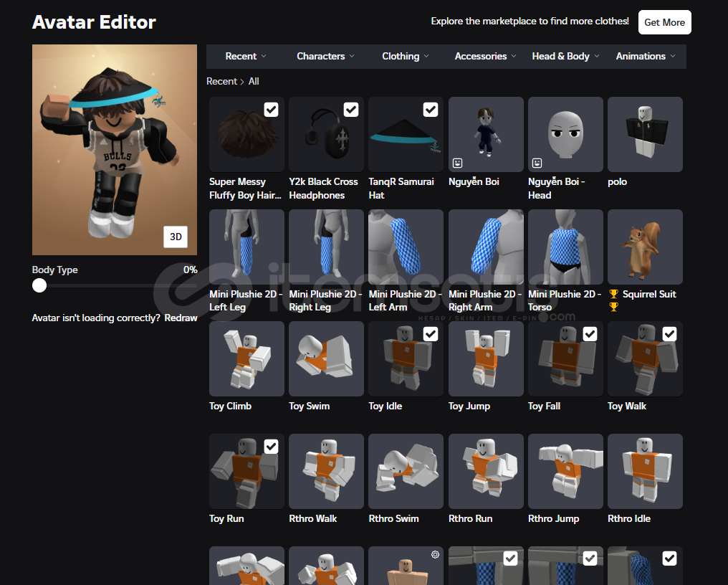The height and width of the screenshot is (585, 728).
Task: Uncheck the Y2k Black Cross Headphones checkbox
Action: click(x=351, y=110)
